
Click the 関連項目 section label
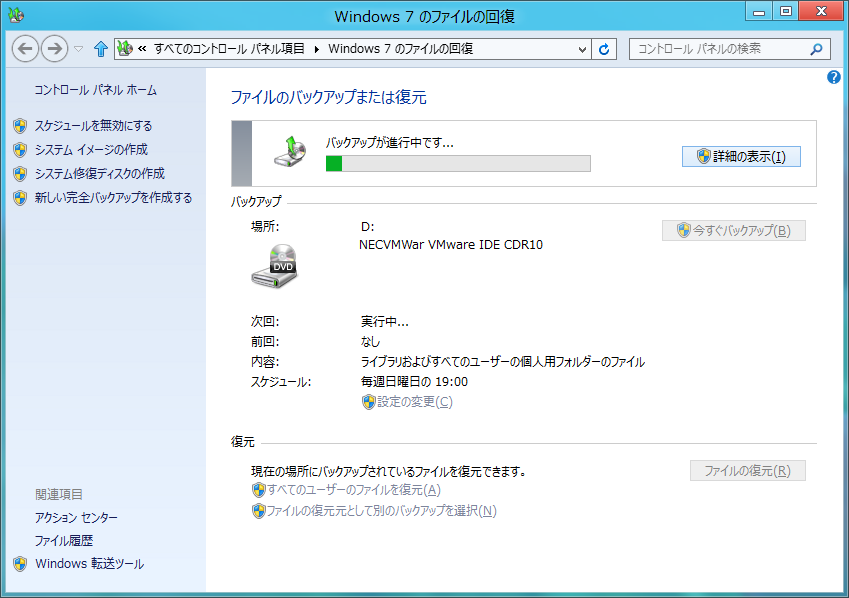[x=59, y=495]
